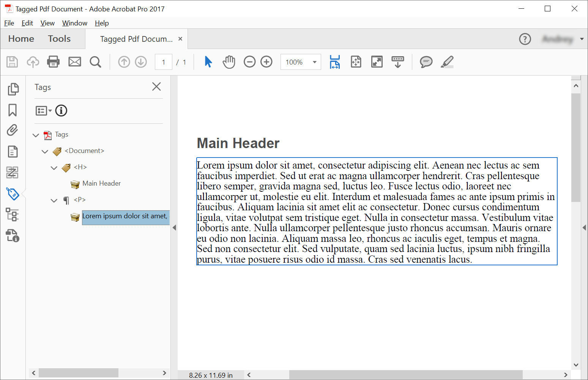This screenshot has height=380, width=588.
Task: Select the Lorem ipsum content item
Action: click(126, 218)
